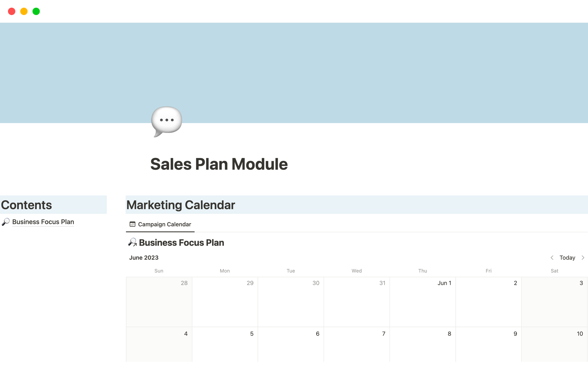
Task: Click the magnifier icon beside the Business Focus Plan database title
Action: point(132,243)
